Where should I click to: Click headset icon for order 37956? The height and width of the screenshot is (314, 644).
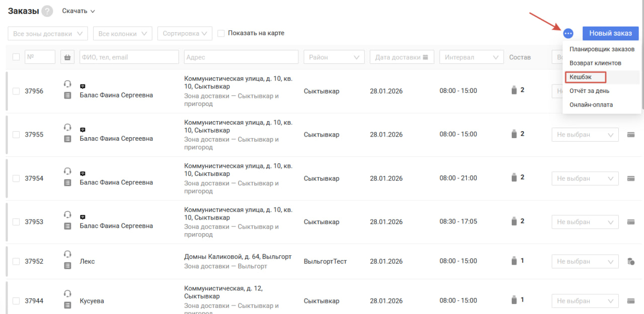[x=68, y=83]
